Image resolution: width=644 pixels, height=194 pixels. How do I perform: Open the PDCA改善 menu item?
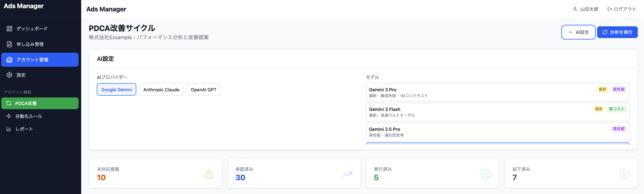pyautogui.click(x=40, y=103)
